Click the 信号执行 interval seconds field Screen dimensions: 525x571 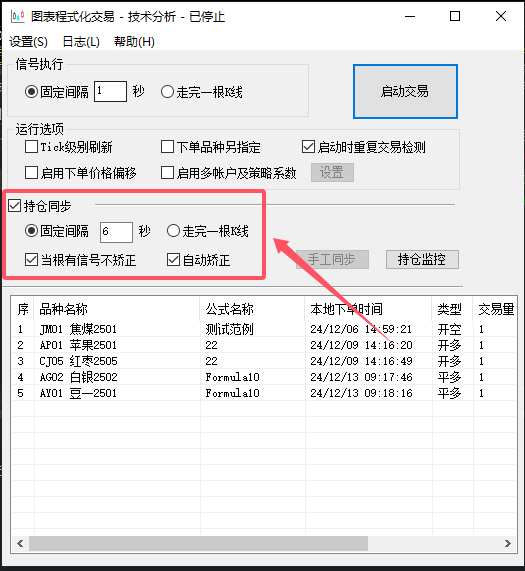click(x=110, y=91)
